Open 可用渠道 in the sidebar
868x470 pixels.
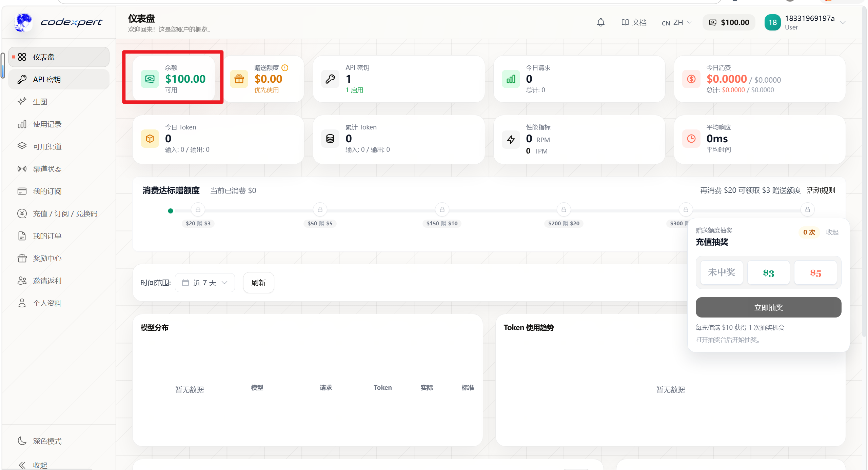[59, 146]
